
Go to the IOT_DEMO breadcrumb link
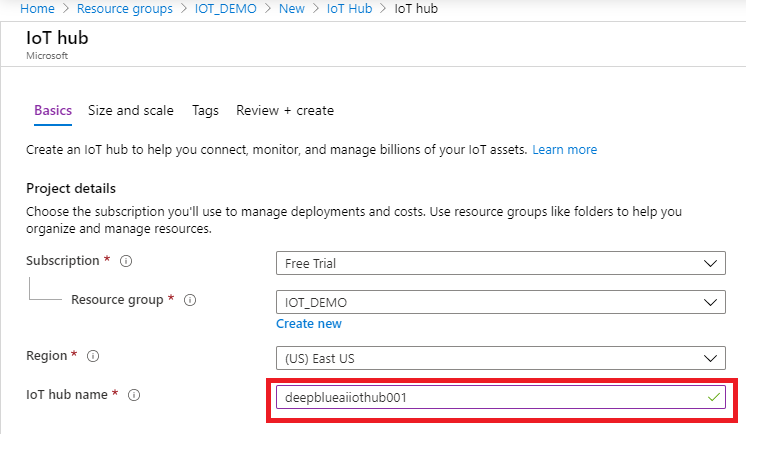(226, 9)
